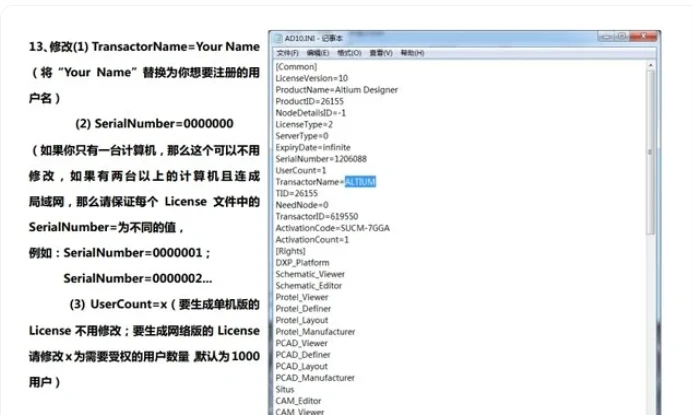Image resolution: width=693 pixels, height=415 pixels.
Task: Click the SerialNumber=1206088 line
Action: tap(321, 159)
